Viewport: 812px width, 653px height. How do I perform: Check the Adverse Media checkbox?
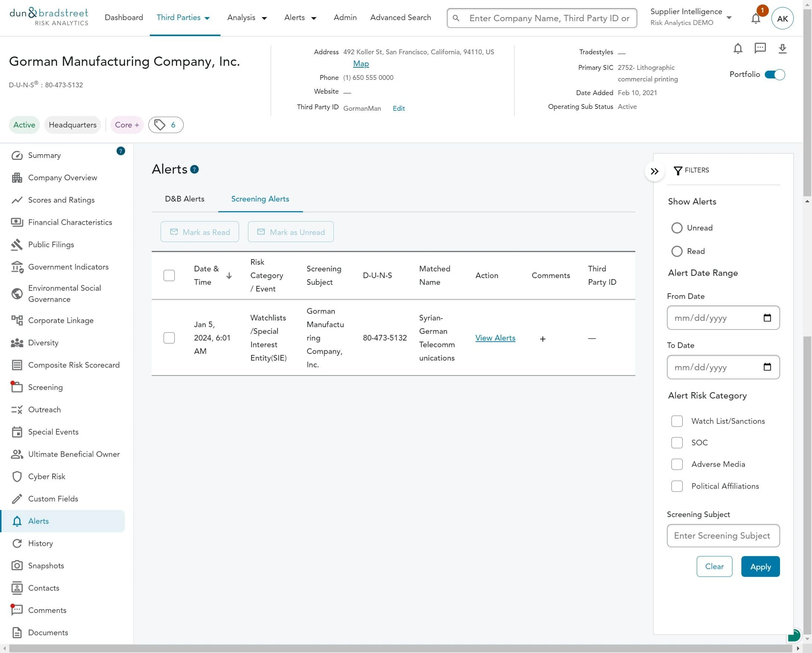677,464
